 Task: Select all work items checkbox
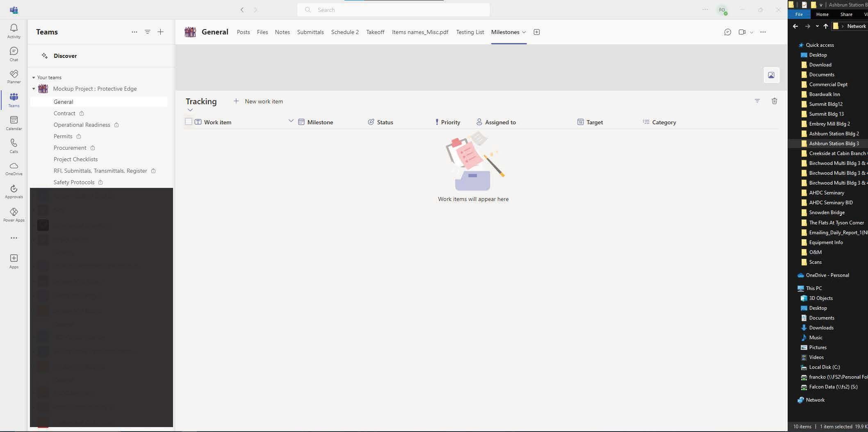(x=189, y=121)
